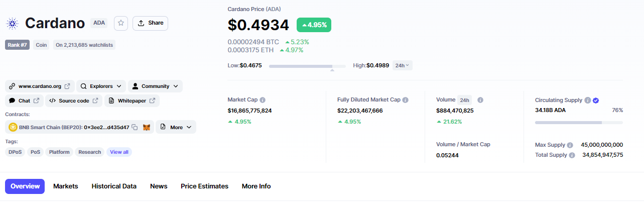Click the speech bubble icon on Chat
Screen dimensions: 644x202
[x=13, y=101]
